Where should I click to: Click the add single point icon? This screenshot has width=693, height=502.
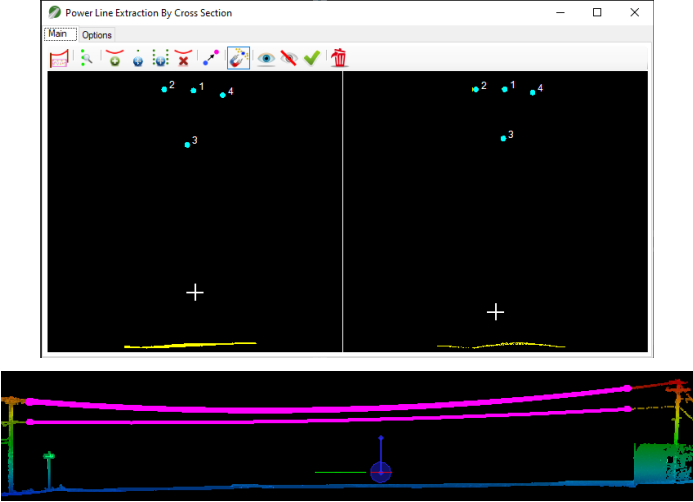tap(138, 59)
